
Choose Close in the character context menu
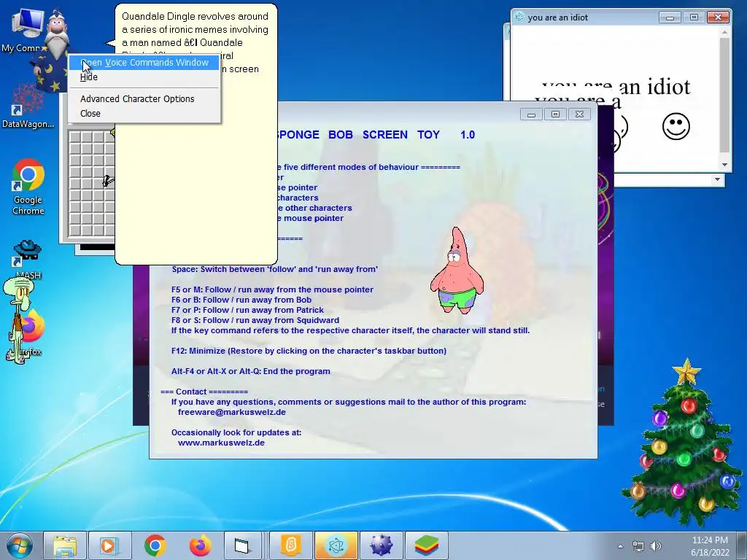point(90,113)
